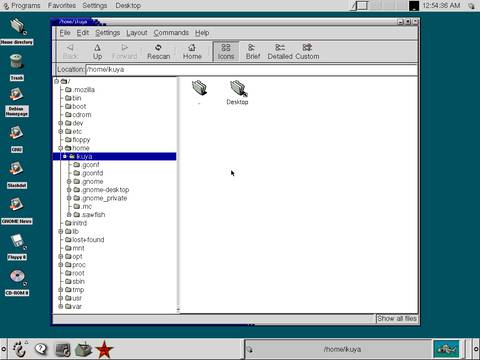Viewport: 480px width, 360px height.
Task: Open the toolbox configuration panel icon
Action: coord(83,349)
